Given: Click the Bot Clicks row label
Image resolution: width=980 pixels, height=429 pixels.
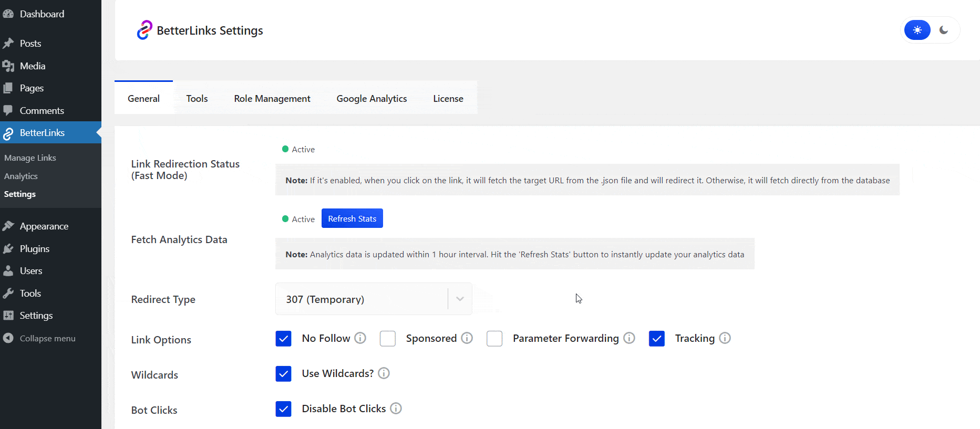Looking at the screenshot, I should (154, 410).
